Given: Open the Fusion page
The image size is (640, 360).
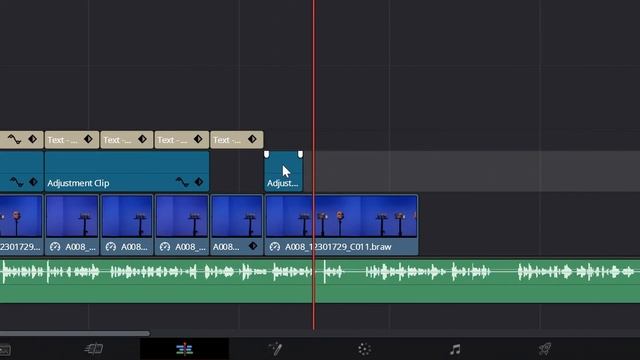Looking at the screenshot, I should coord(275,349).
